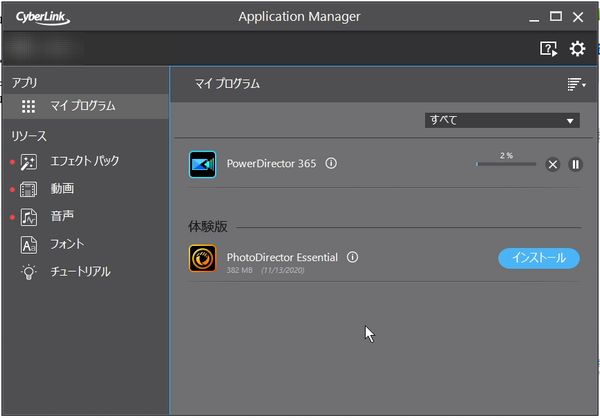Click the PhotoDirector Essential name
Viewport: 600px width, 418px height.
[282, 257]
